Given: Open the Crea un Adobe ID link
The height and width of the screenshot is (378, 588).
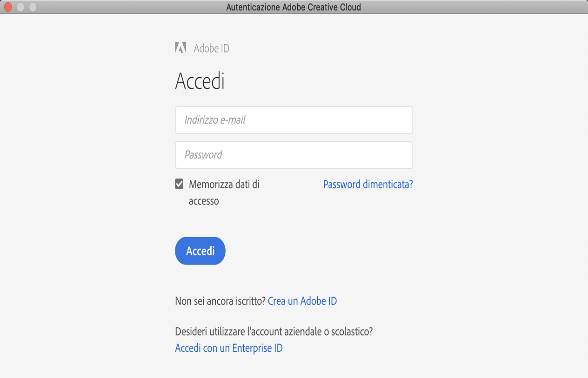Looking at the screenshot, I should tap(302, 301).
